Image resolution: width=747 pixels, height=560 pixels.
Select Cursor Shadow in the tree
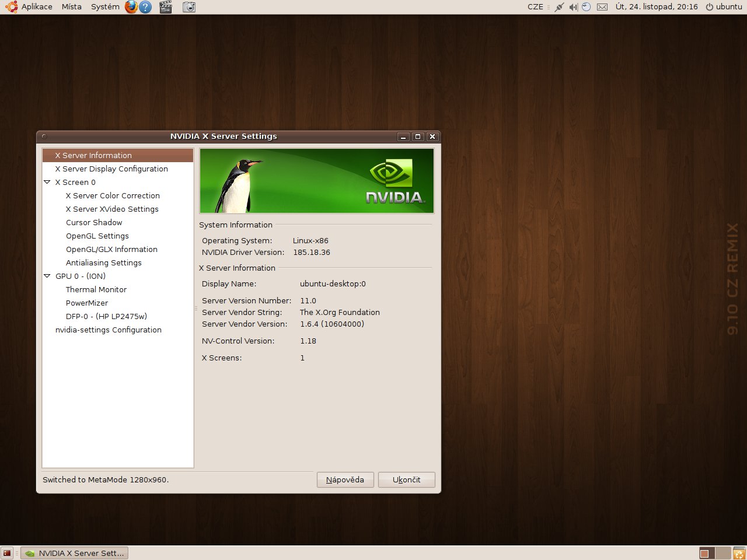(94, 222)
